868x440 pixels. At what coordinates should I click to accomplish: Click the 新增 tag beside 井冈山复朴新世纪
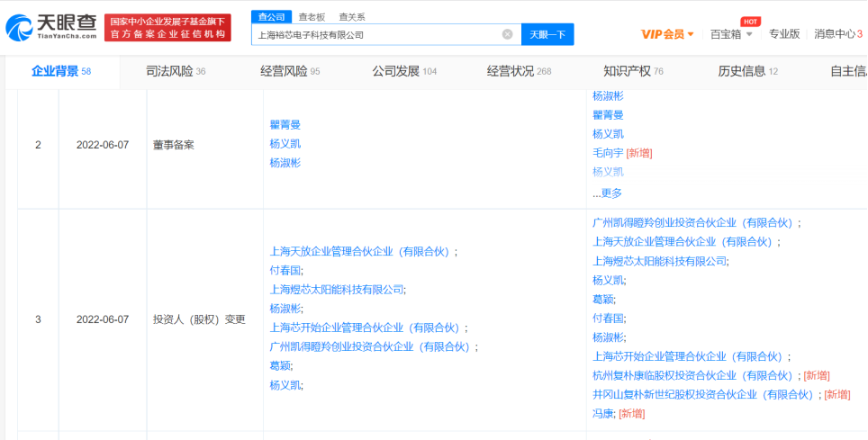click(x=837, y=395)
